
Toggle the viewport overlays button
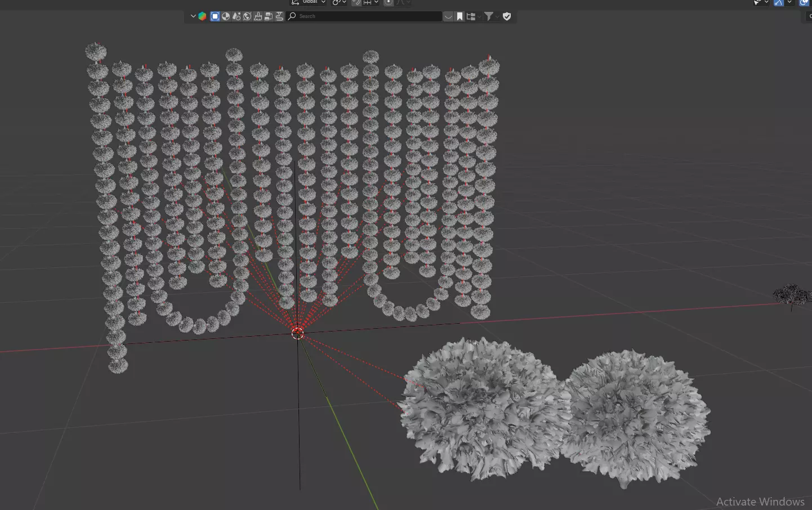(x=804, y=2)
